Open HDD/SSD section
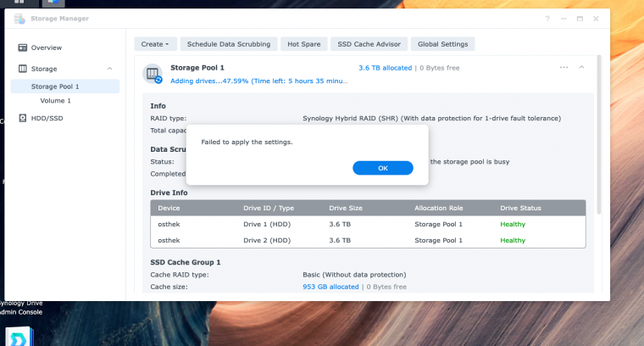644x346 pixels. click(47, 119)
